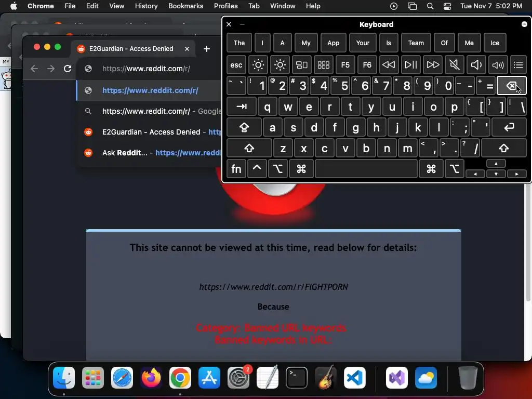Select the highlighted reddit.com/r/ suggestion

pyautogui.click(x=149, y=90)
